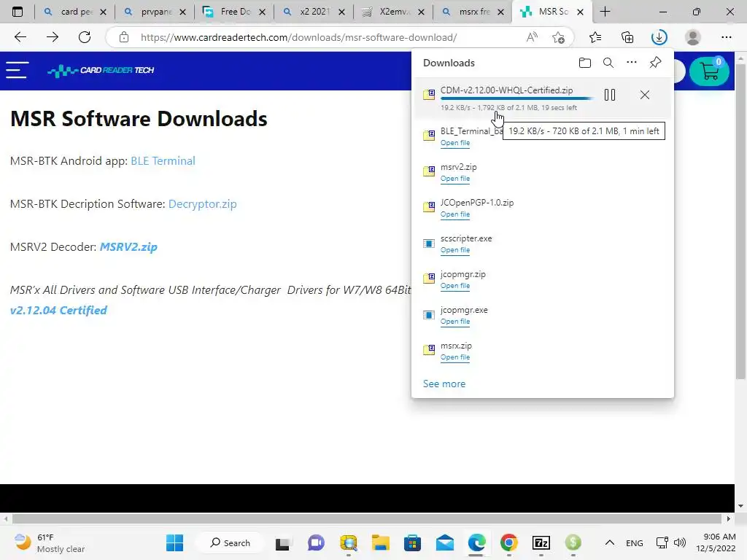This screenshot has height=560, width=747.
Task: Click the v2.12.04 Certified link
Action: (58, 311)
